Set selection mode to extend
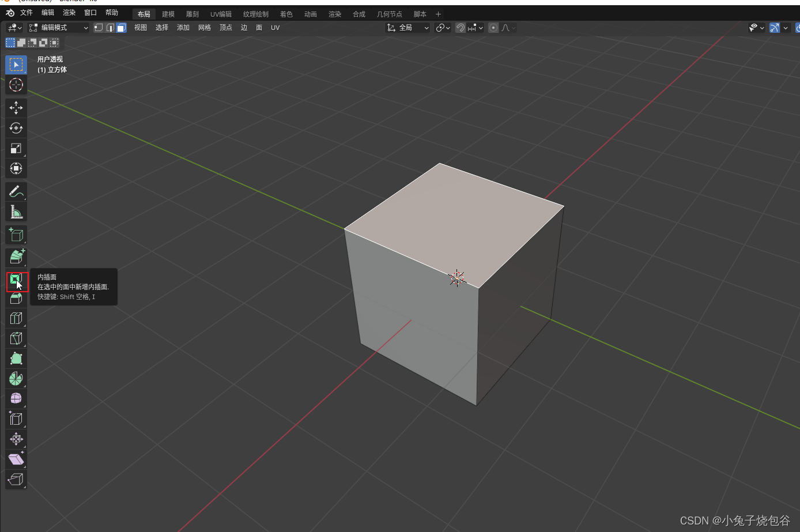The height and width of the screenshot is (532, 800). pyautogui.click(x=21, y=43)
